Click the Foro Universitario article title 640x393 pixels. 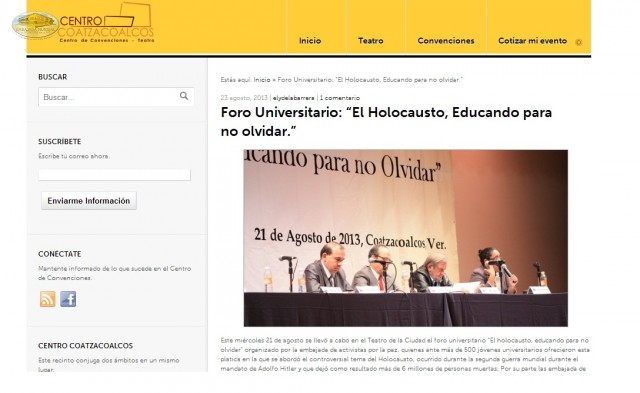pos(386,122)
